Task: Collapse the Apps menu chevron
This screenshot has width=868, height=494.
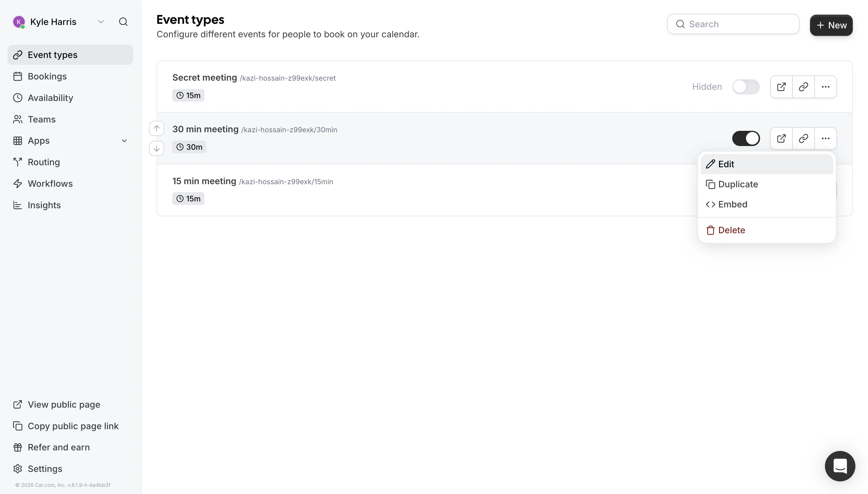Action: [124, 141]
